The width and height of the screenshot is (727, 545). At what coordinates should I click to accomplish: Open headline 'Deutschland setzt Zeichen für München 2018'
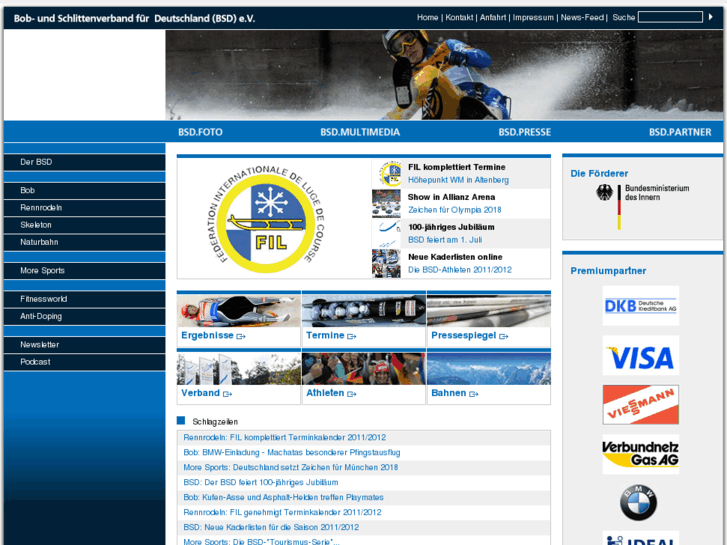click(290, 467)
